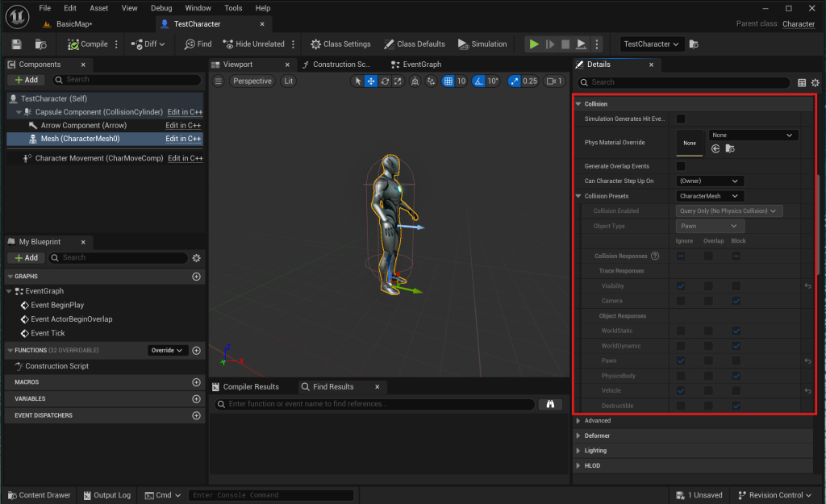Click Add button in Components panel
This screenshot has height=504, width=826.
[x=27, y=80]
